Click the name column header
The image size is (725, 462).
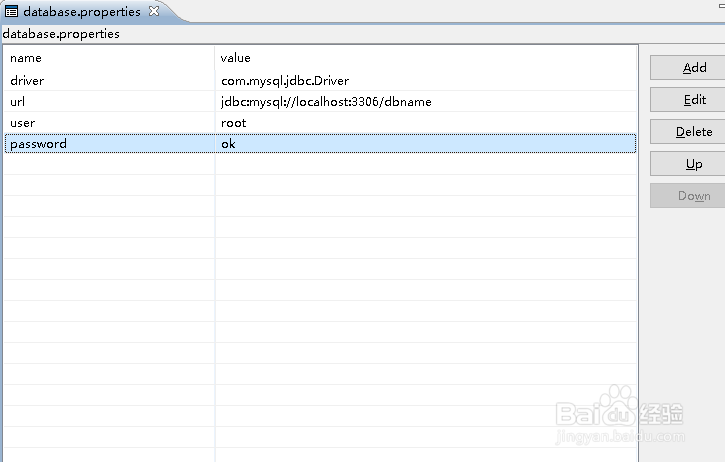point(110,58)
